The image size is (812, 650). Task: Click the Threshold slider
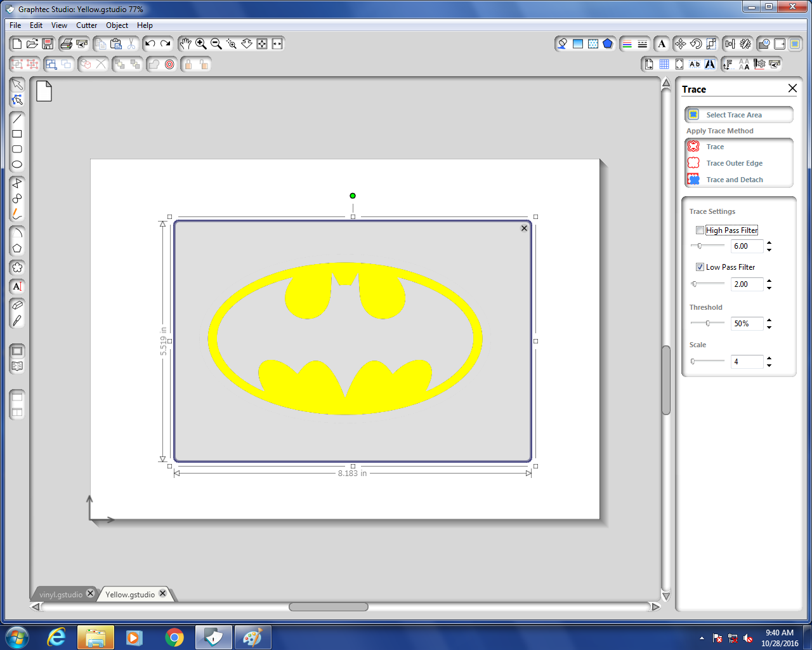click(707, 324)
